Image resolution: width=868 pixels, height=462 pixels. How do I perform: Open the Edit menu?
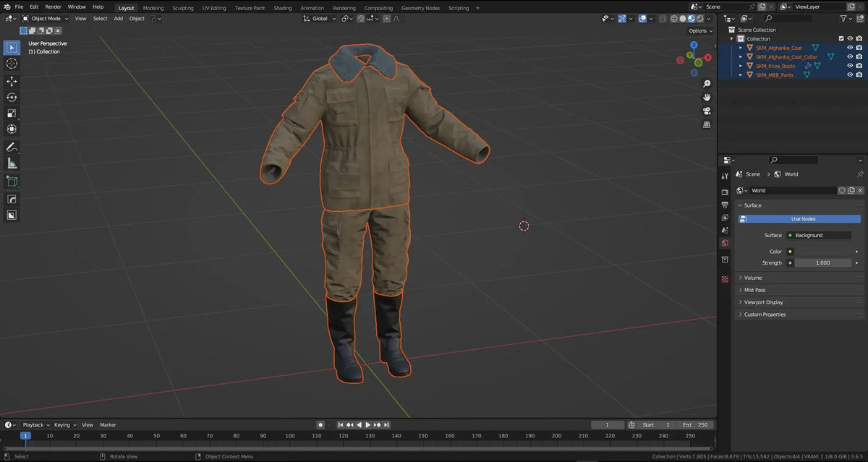click(34, 7)
